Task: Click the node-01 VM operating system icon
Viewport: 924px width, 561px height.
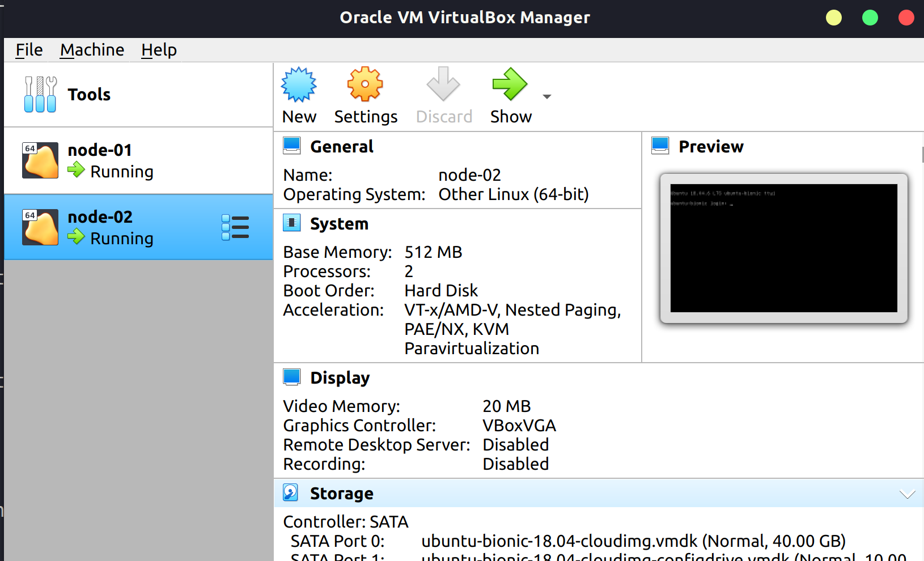Action: [40, 160]
